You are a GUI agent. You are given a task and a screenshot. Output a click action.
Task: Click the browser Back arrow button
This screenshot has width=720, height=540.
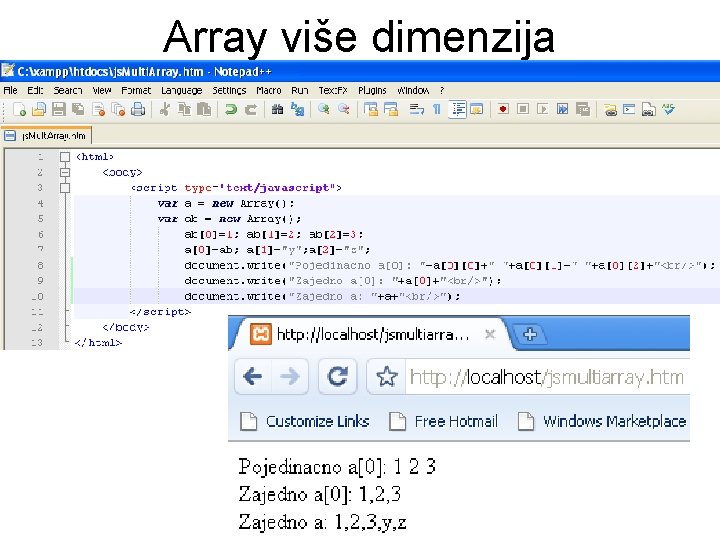point(253,377)
